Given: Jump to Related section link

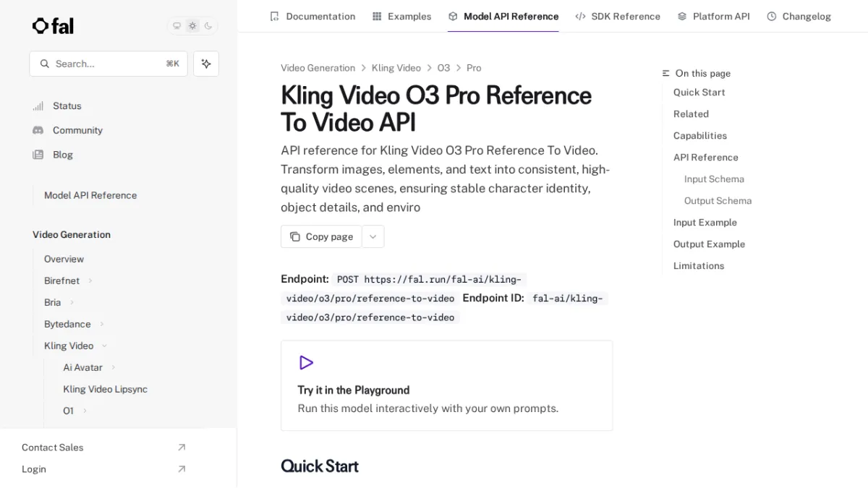Looking at the screenshot, I should [x=691, y=114].
